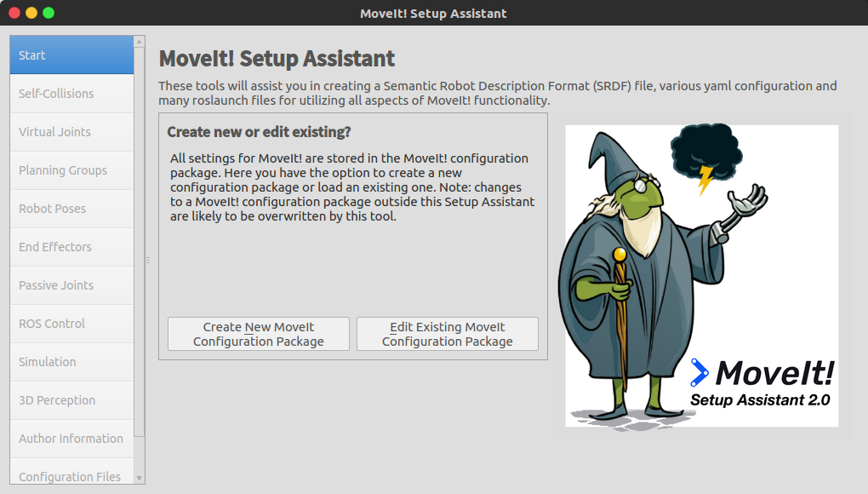Minimize window using yellow button
Screen dimensions: 868x494
coord(31,13)
